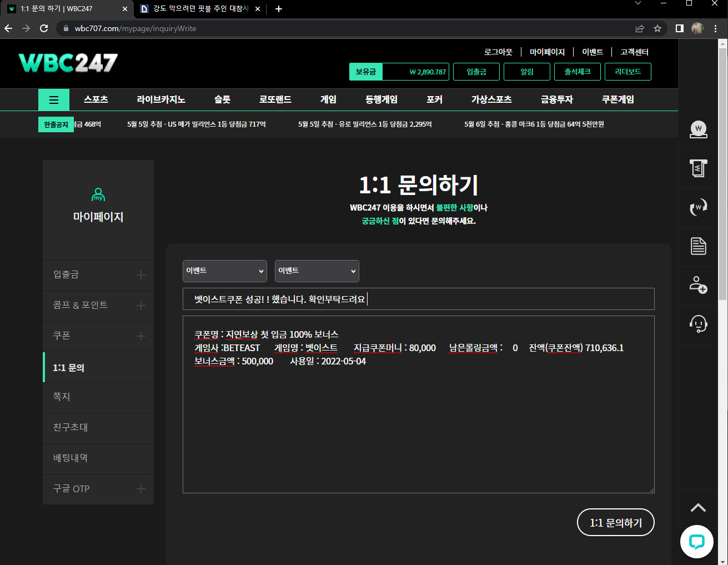This screenshot has width=728, height=565.
Task: Click the 한줄공지 notice badge
Action: tap(56, 124)
